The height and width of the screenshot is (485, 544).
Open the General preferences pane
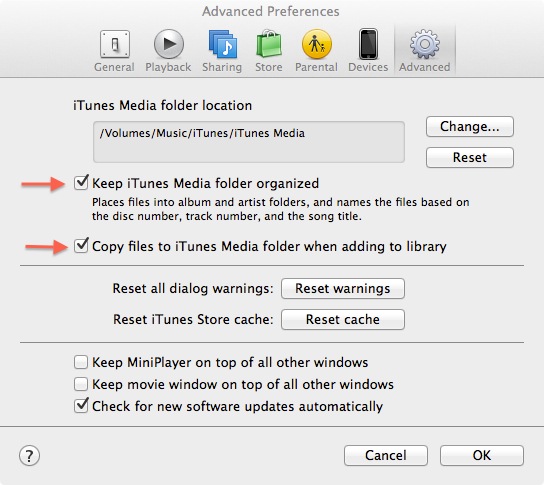(114, 51)
